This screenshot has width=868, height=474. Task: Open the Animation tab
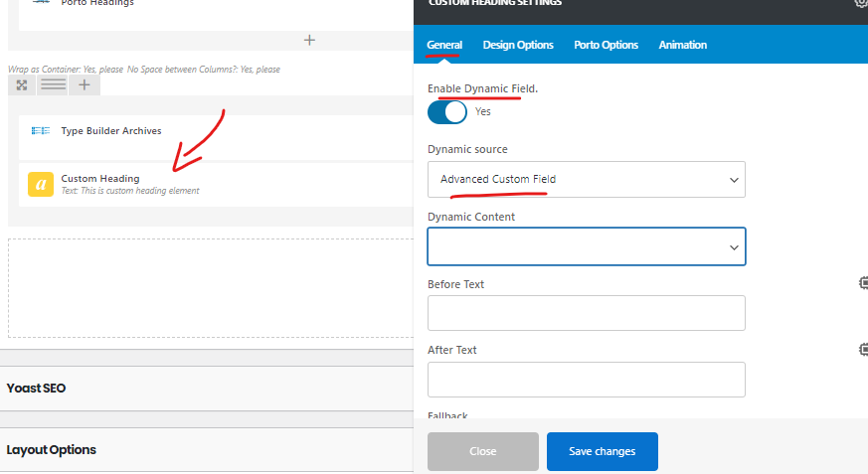tap(682, 45)
